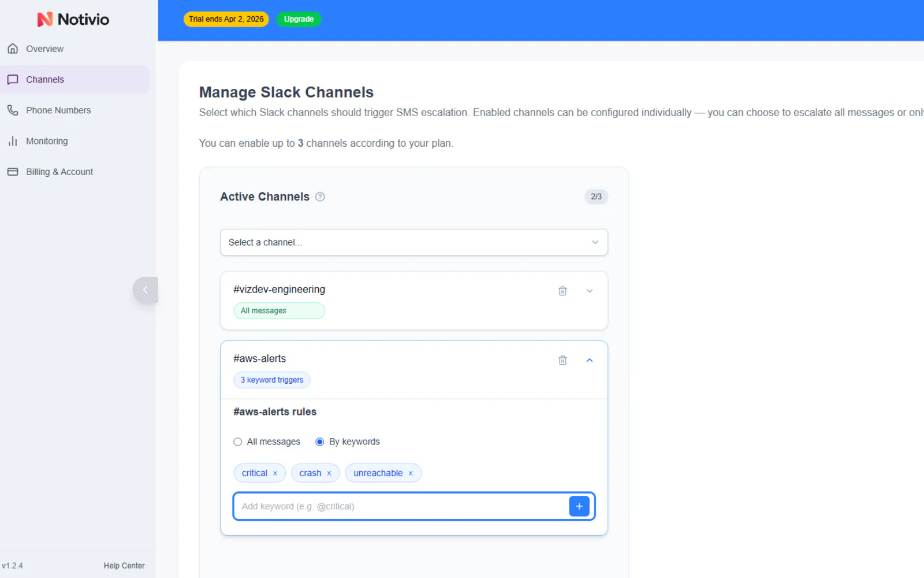
Task: Open Billing & Account page
Action: click(x=75, y=172)
